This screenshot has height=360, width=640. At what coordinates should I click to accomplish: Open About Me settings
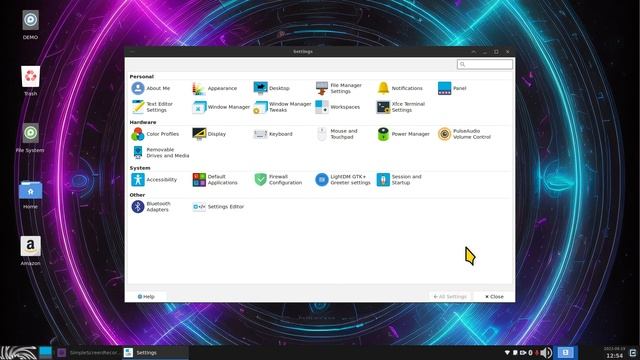click(151, 88)
